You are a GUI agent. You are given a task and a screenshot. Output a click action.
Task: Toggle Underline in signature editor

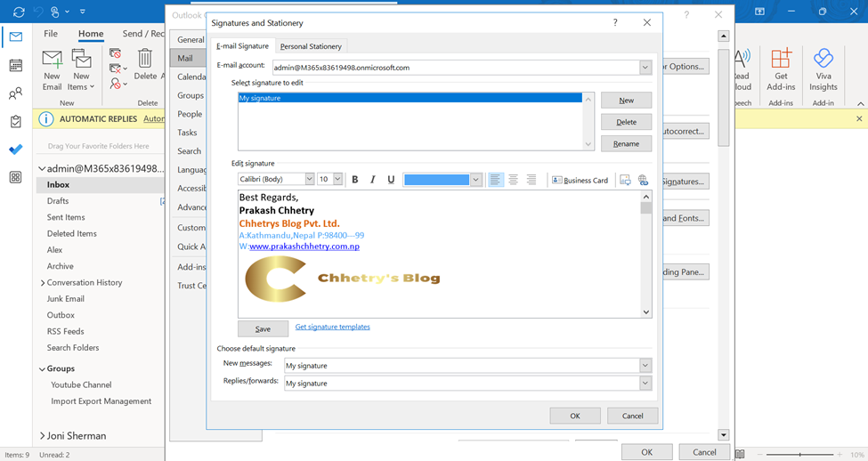(391, 179)
